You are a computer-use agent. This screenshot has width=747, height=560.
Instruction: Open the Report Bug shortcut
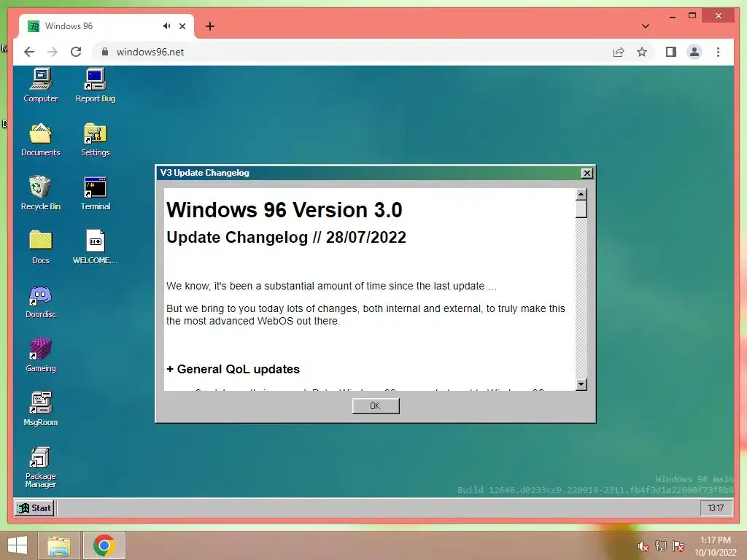(x=96, y=86)
